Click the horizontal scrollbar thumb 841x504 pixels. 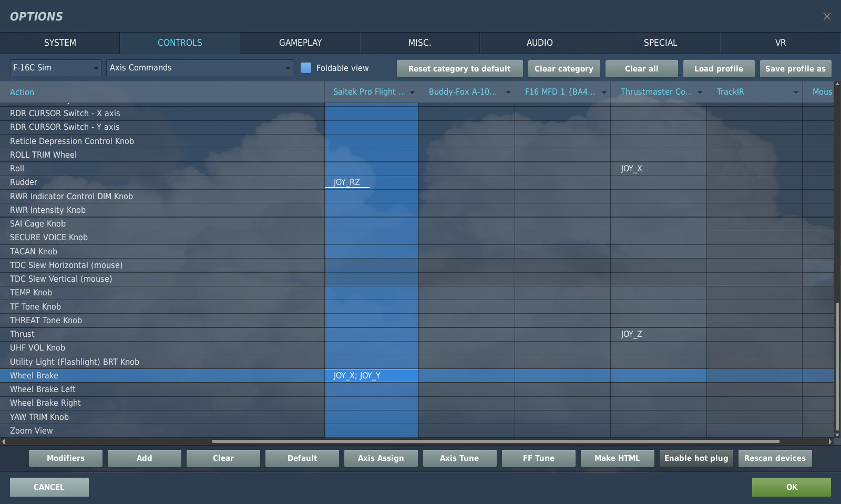coord(496,441)
